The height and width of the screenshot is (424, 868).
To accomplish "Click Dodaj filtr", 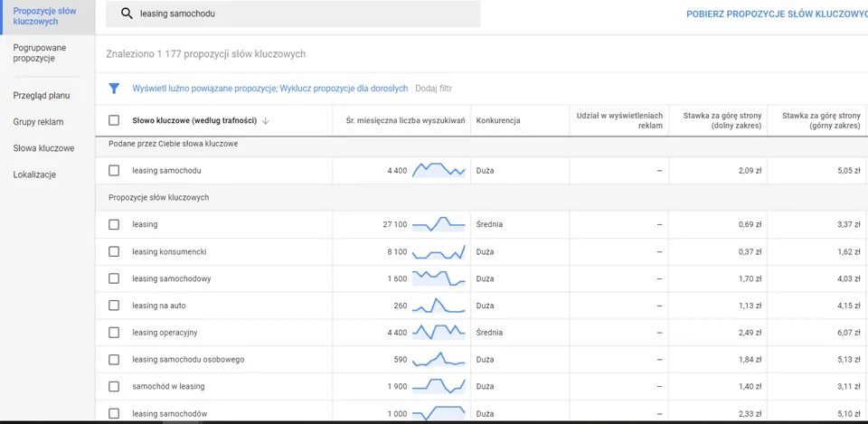I will 433,89.
